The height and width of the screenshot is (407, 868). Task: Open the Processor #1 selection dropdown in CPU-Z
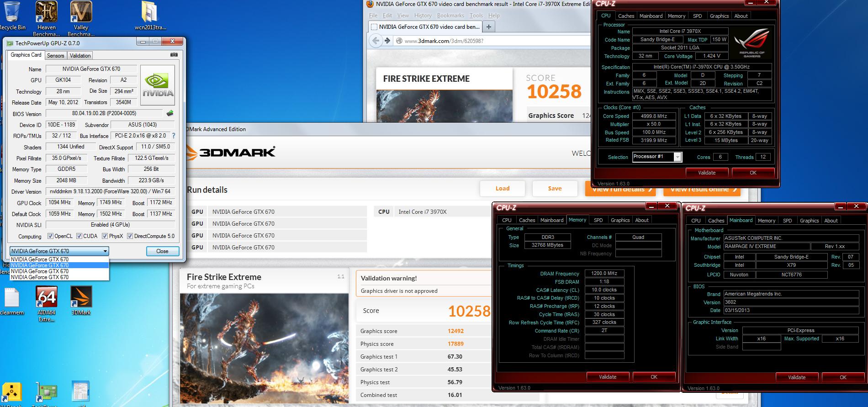[657, 157]
